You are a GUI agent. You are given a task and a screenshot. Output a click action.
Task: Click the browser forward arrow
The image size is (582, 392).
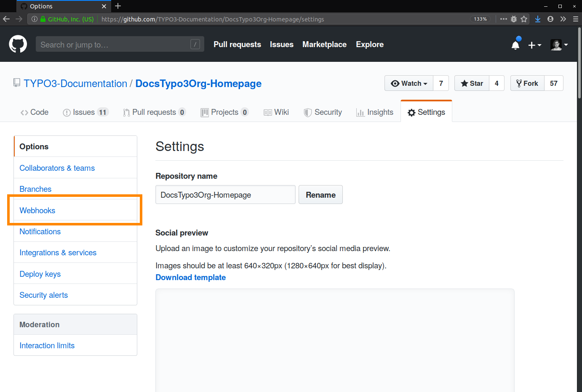pyautogui.click(x=19, y=19)
